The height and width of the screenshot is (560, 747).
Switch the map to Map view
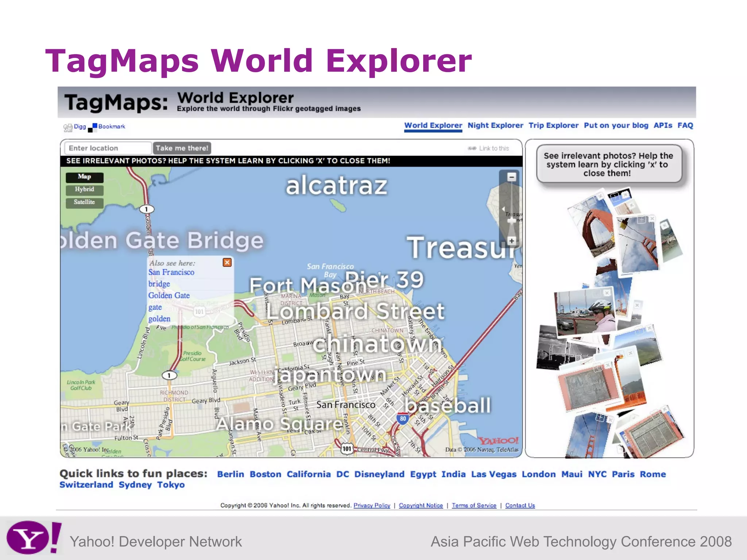84,177
